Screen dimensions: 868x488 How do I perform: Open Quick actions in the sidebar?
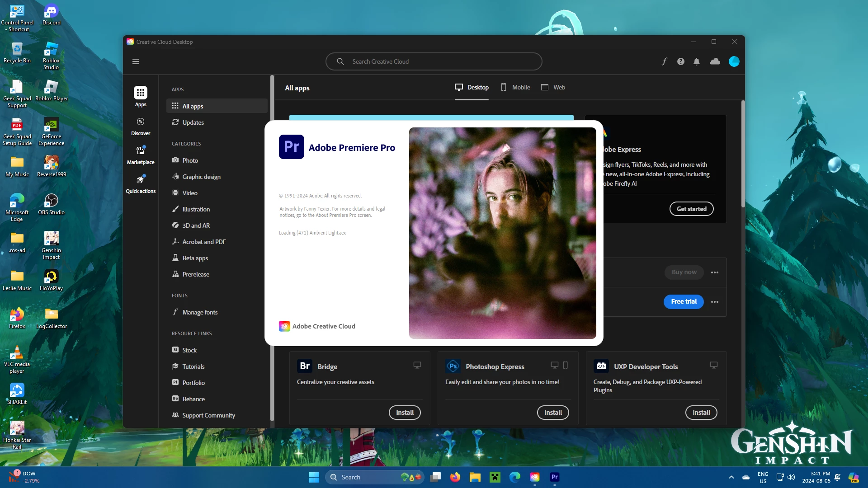point(141,184)
